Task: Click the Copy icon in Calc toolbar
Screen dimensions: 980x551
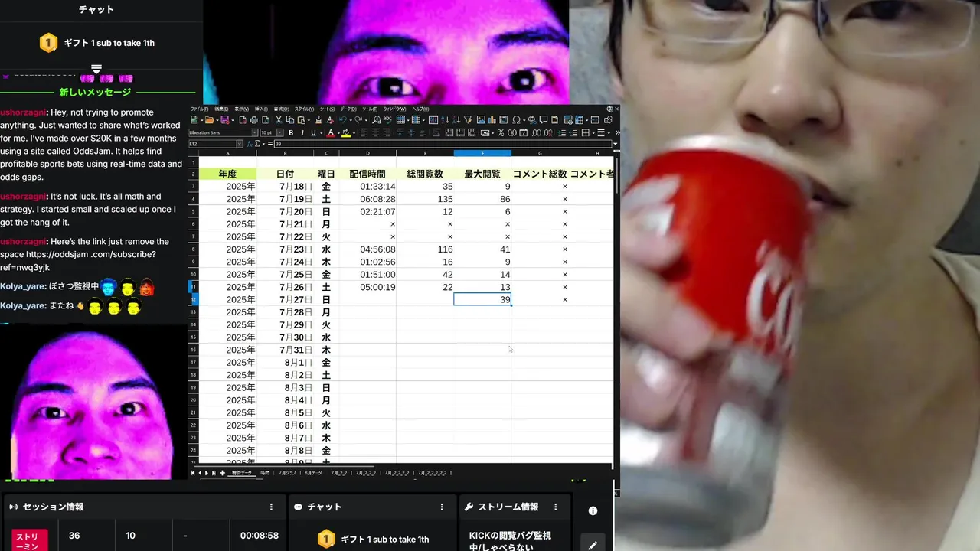Action: pos(289,120)
